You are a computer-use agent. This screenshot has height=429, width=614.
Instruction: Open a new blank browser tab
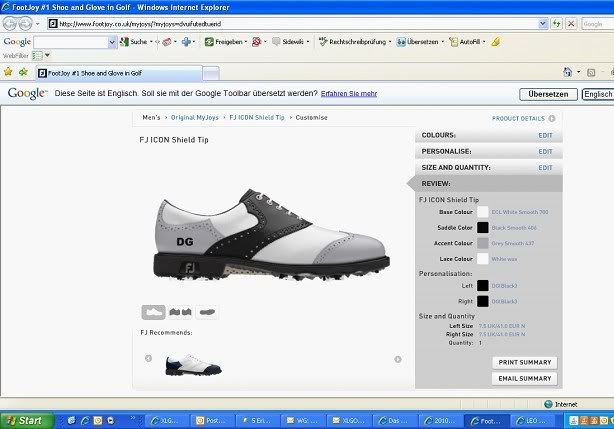point(211,74)
